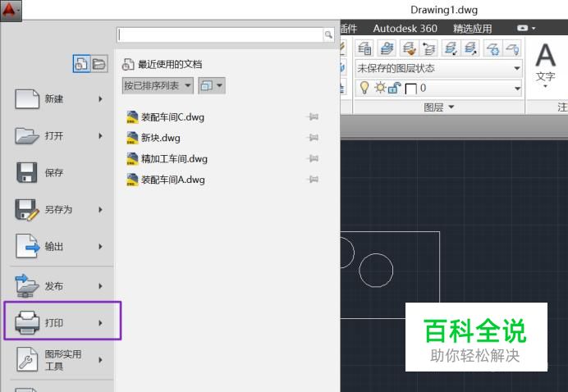This screenshot has height=392, width=568.
Task: Click the 发布 (Publish) menu item
Action: 60,286
